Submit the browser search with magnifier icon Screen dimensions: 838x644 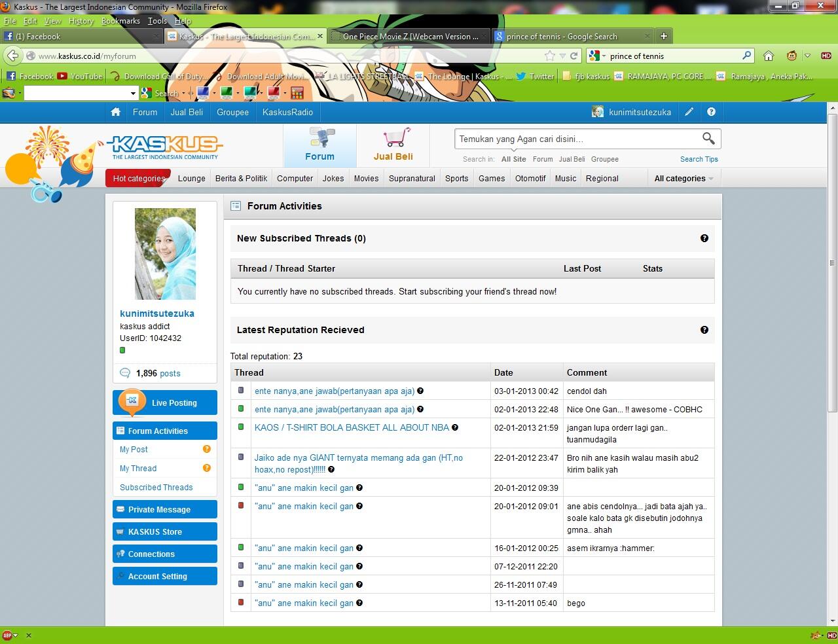746,56
